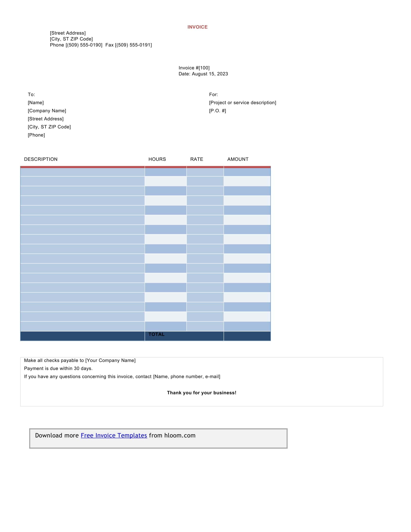Select the Invoice #[100] field
Screen dimensions: 411x532
(x=194, y=68)
